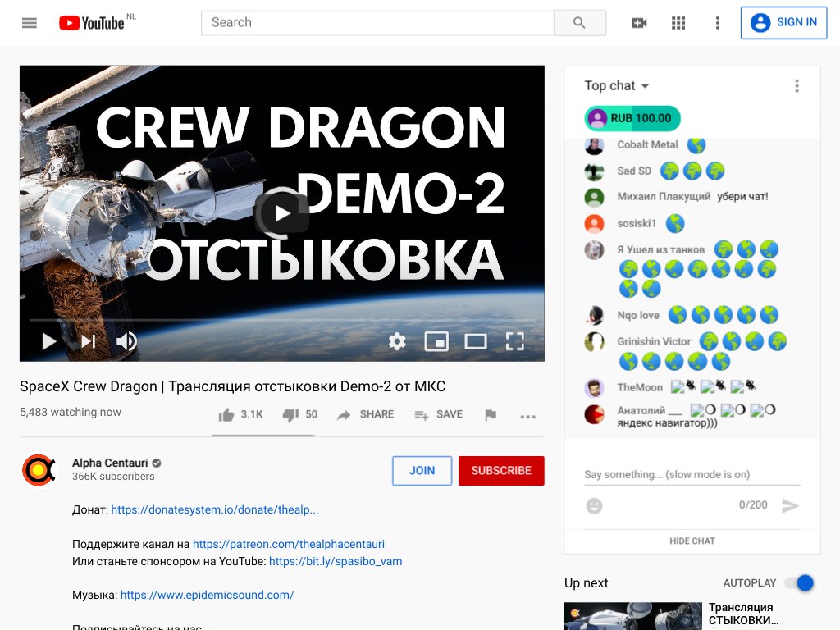This screenshot has width=840, height=630.
Task: Open the create video camera icon
Action: click(639, 22)
